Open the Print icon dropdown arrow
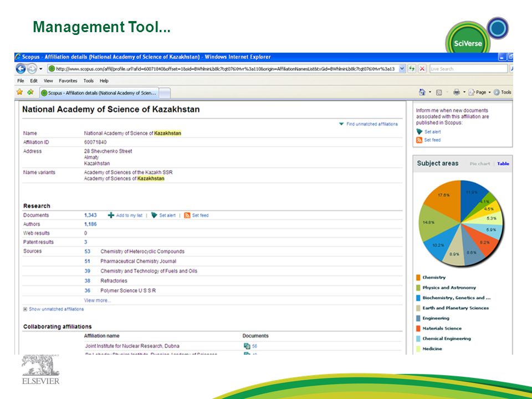Image resolution: width=532 pixels, height=399 pixels. coord(464,92)
